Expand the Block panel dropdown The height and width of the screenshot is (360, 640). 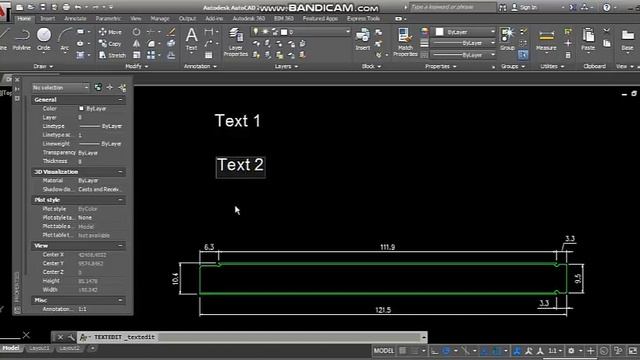click(x=371, y=66)
